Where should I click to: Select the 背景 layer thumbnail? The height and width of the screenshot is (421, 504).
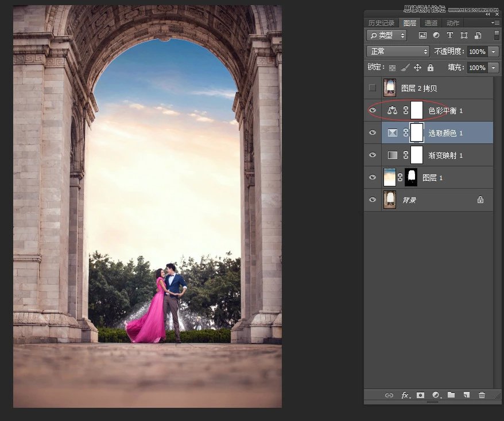point(390,200)
